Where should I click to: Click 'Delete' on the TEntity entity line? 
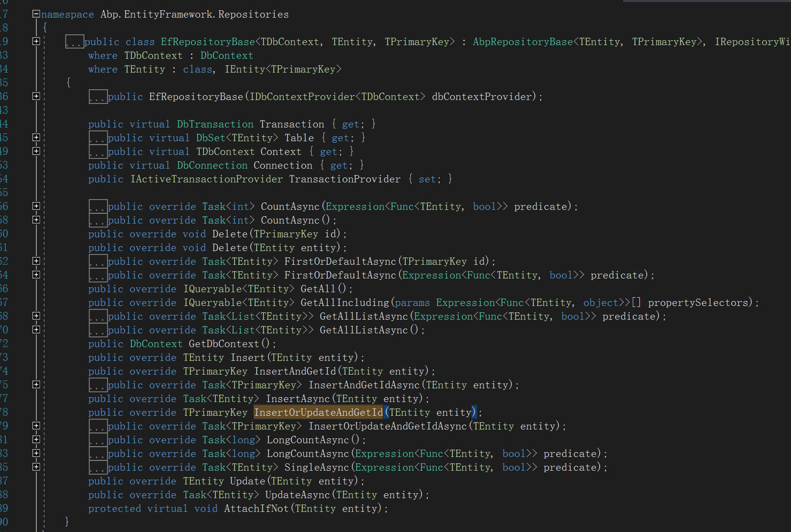point(230,248)
